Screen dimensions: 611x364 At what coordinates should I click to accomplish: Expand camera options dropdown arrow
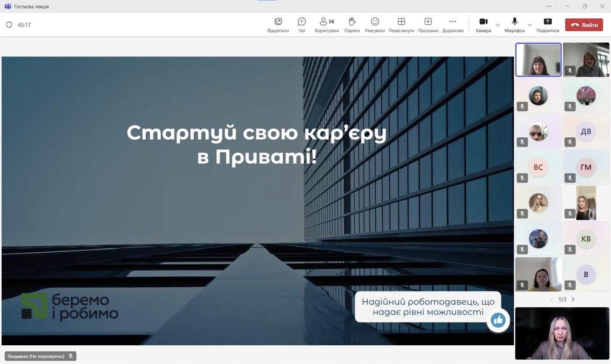pyautogui.click(x=498, y=25)
